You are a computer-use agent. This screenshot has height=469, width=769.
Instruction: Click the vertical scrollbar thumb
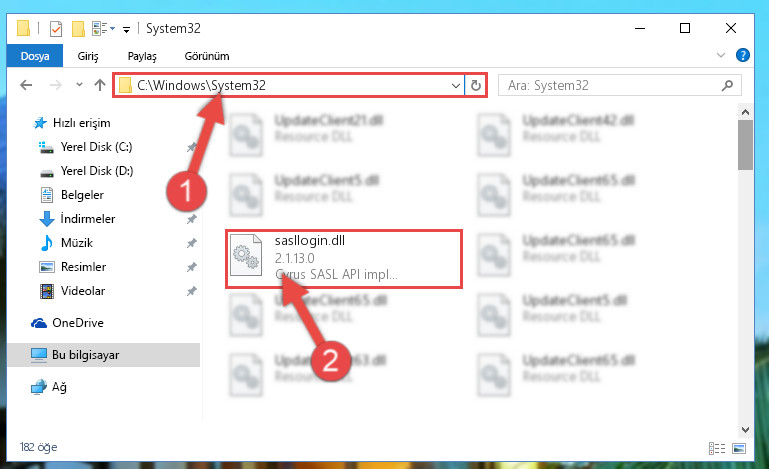(745, 145)
